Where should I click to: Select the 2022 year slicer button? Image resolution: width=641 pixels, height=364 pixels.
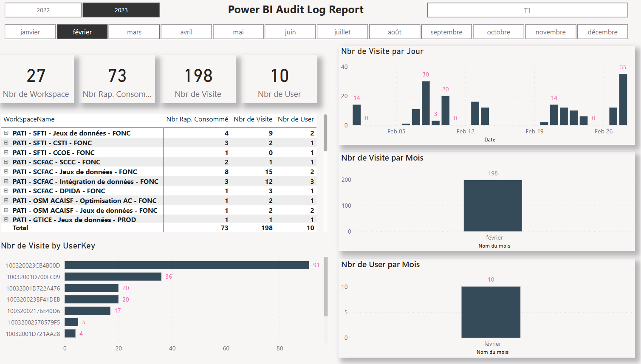(x=43, y=10)
